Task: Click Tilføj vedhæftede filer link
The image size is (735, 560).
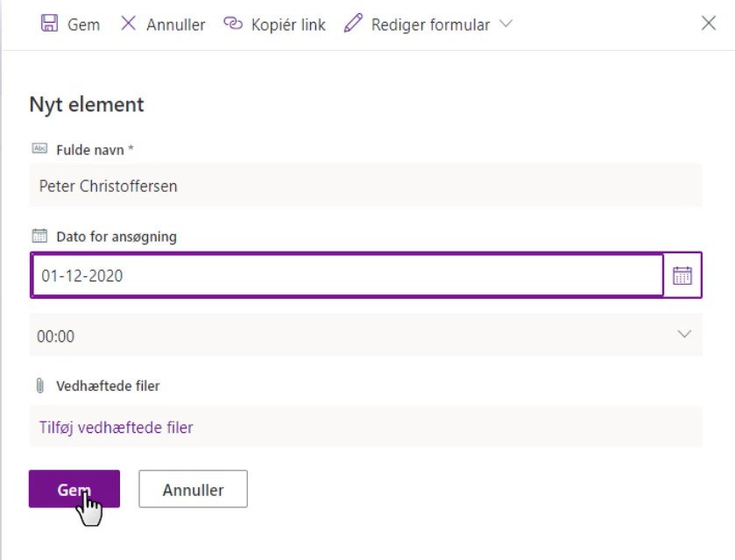Action: click(116, 428)
